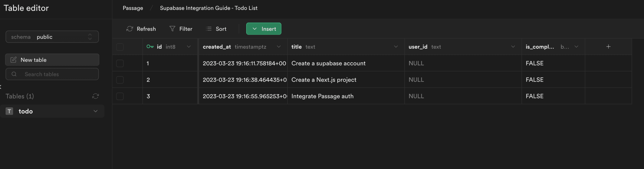Check the checkbox for row with id 2
The width and height of the screenshot is (644, 169).
pos(120,80)
